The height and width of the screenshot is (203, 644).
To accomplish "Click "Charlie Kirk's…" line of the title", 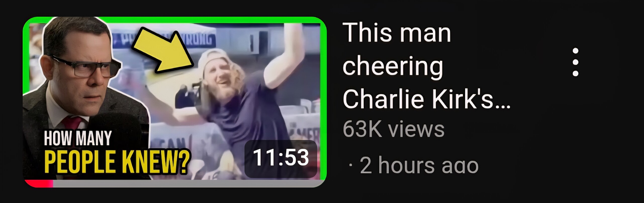I will (x=427, y=99).
